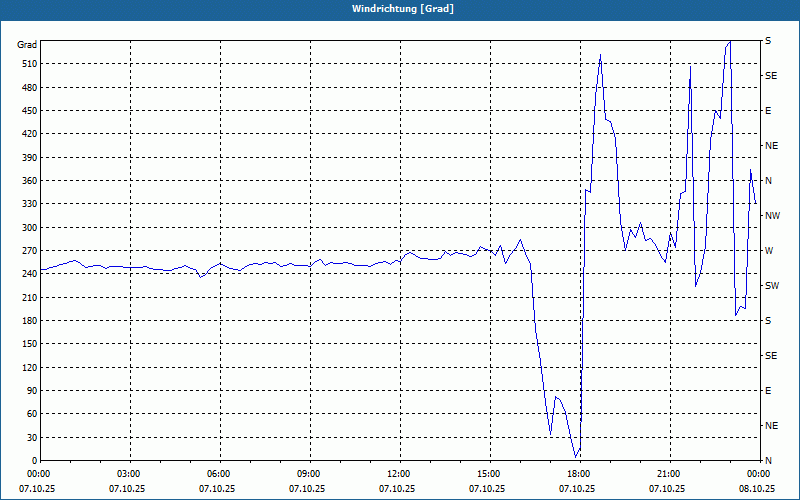Viewport: 800px width, 500px height.
Task: Select the 210 y-axis value
Action: [x=30, y=297]
